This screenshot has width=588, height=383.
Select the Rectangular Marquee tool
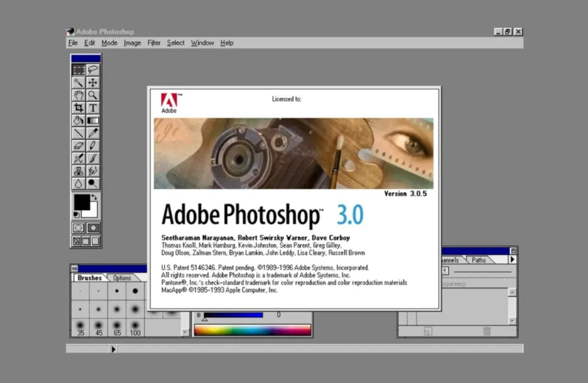[79, 70]
